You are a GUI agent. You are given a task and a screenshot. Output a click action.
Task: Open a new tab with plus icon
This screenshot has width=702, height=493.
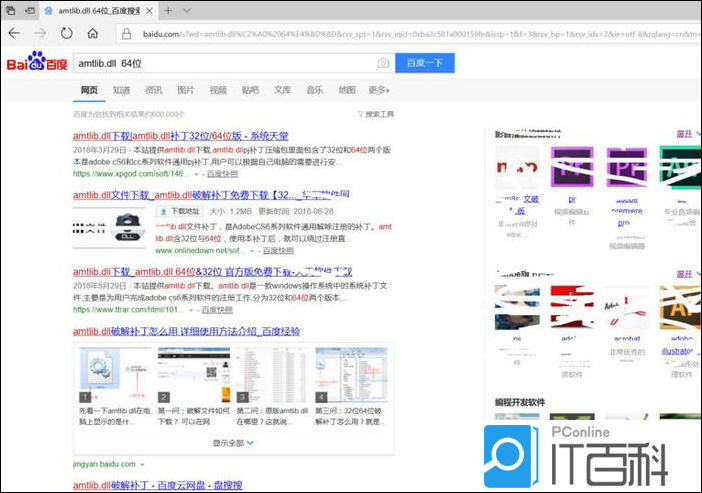coord(168,10)
